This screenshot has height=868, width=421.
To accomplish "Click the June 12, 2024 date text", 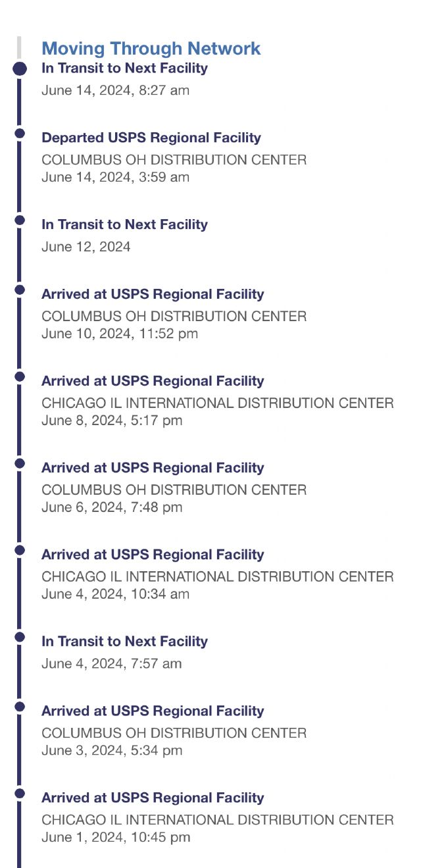I will (x=86, y=247).
